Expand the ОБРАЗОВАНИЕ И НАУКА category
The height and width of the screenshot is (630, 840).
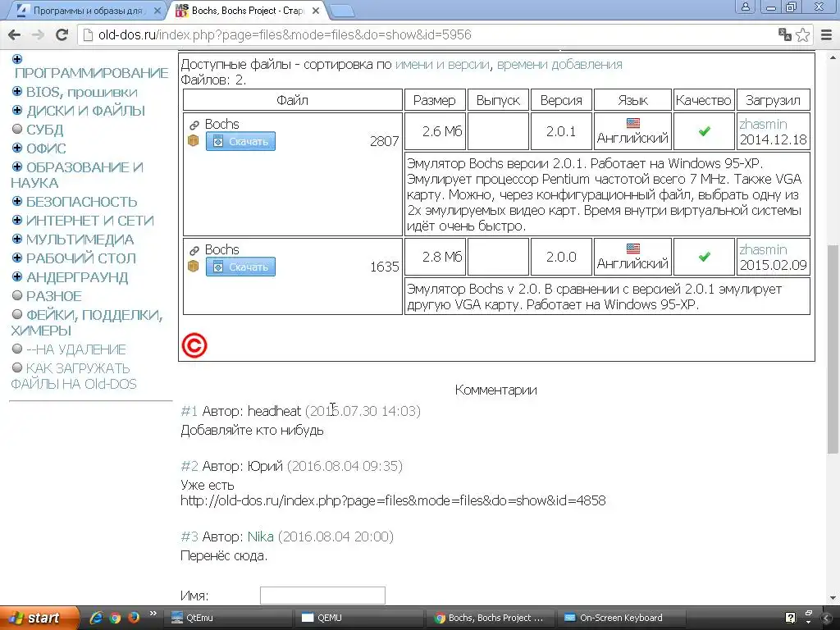[17, 167]
